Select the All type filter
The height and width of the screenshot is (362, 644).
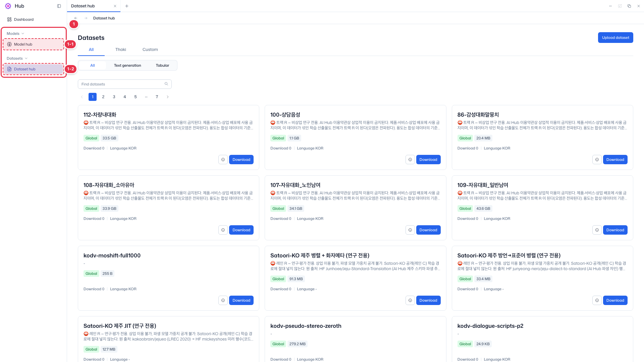93,65
